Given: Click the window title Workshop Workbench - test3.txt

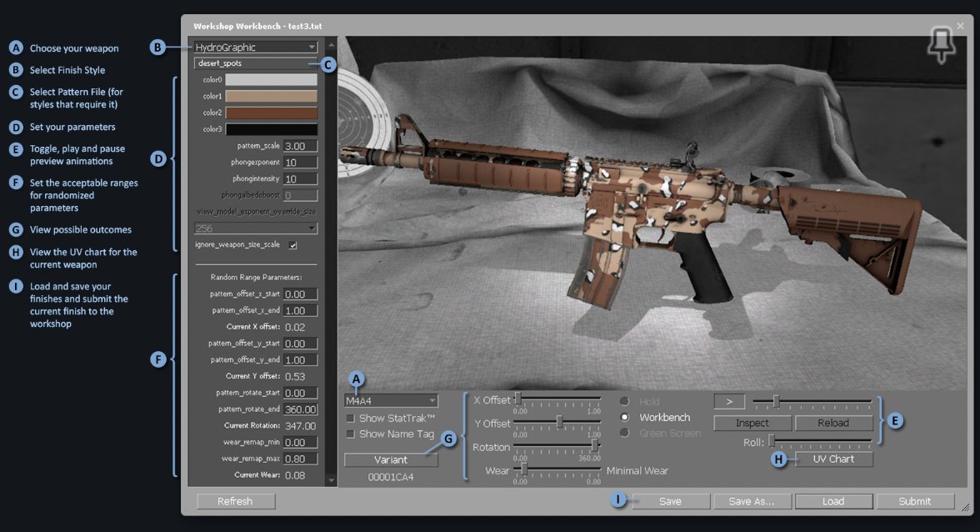Looking at the screenshot, I should click(x=257, y=26).
